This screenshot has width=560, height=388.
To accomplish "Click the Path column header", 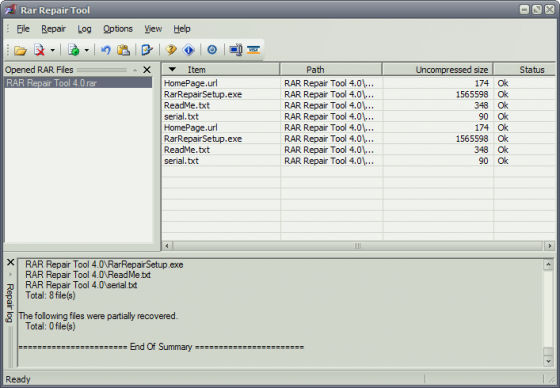I will pyautogui.click(x=331, y=70).
